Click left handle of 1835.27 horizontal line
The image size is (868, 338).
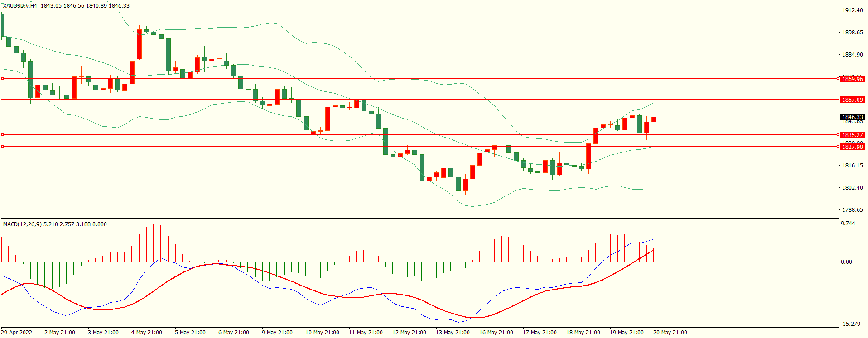[2, 134]
